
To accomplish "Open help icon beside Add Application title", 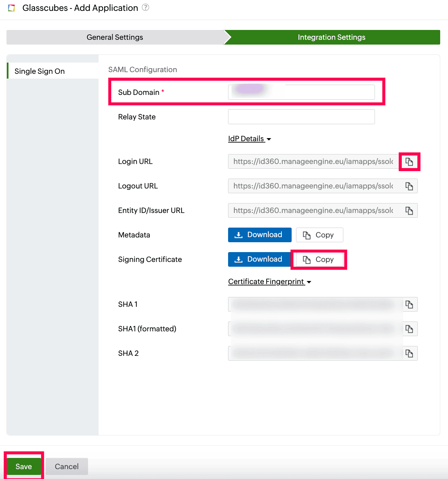I will tap(145, 7).
